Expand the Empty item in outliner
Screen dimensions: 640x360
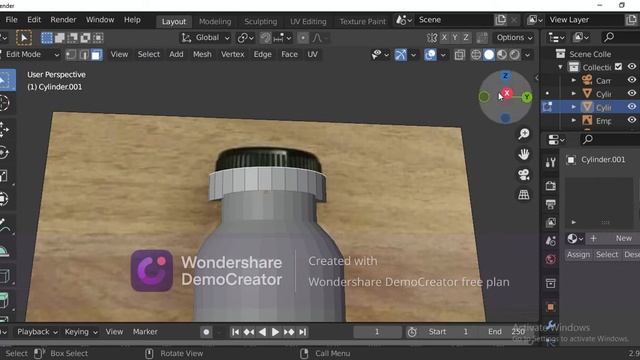573,120
